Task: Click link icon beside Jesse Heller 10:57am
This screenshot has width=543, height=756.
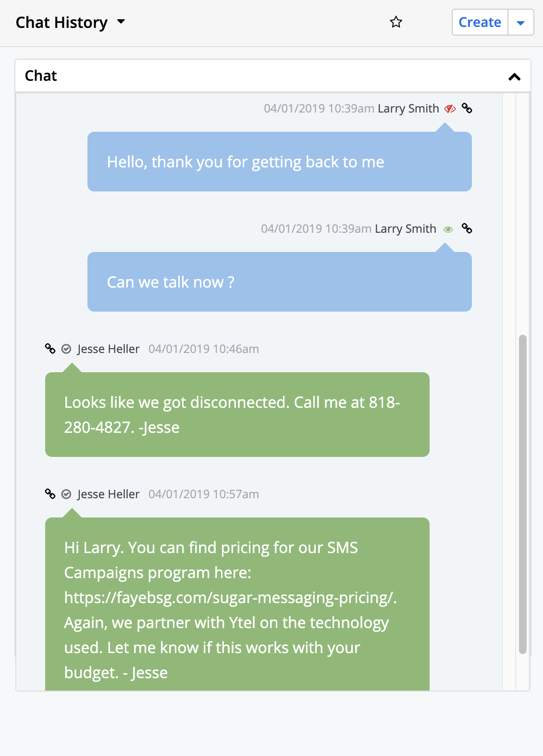Action: 50,494
